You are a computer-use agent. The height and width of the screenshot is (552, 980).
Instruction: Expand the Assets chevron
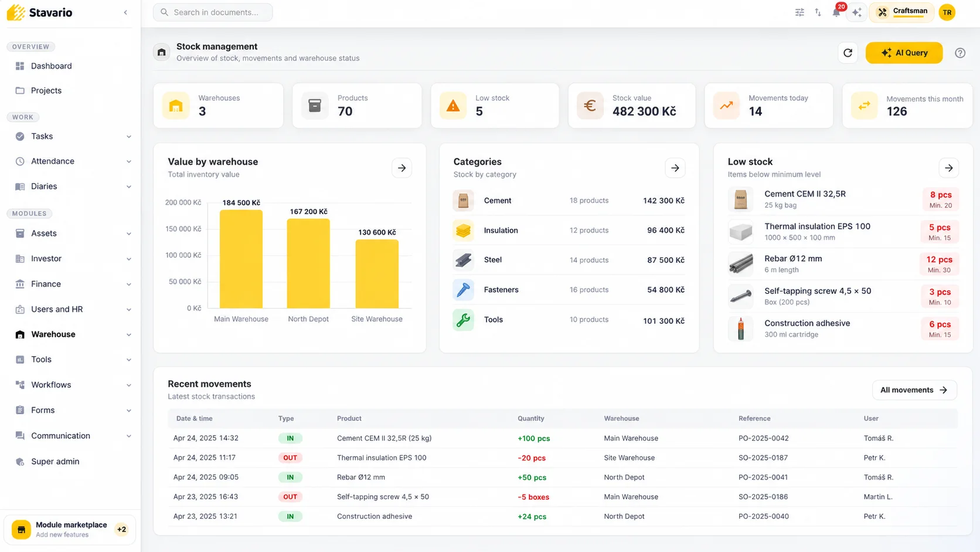pyautogui.click(x=128, y=234)
